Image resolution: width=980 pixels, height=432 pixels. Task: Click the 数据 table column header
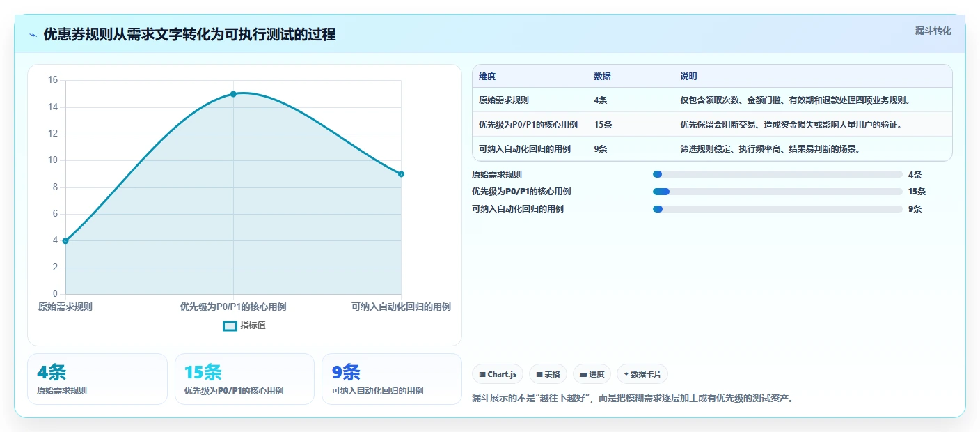[602, 77]
